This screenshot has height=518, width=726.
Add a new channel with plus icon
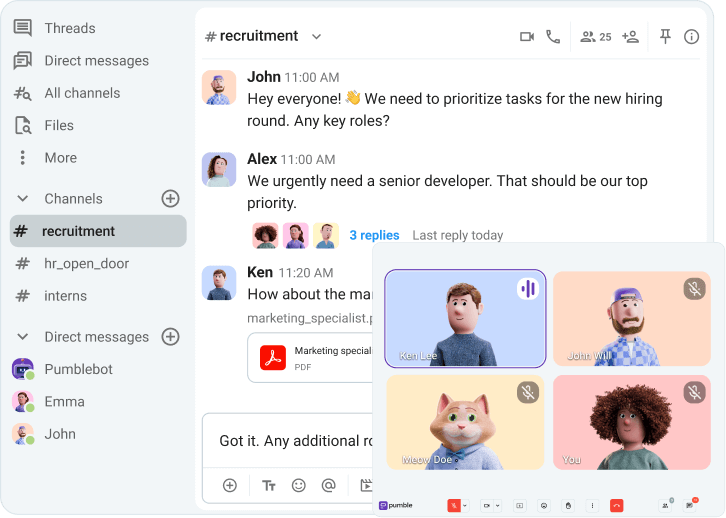170,199
